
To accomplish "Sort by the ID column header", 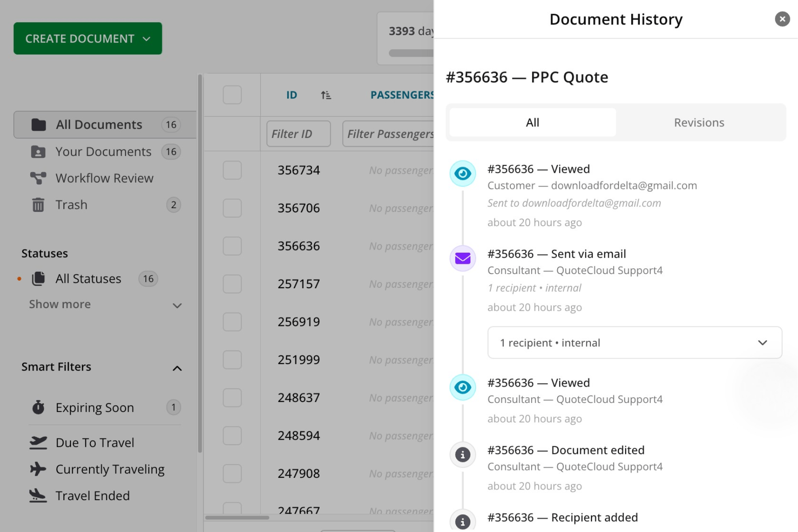I will (291, 95).
